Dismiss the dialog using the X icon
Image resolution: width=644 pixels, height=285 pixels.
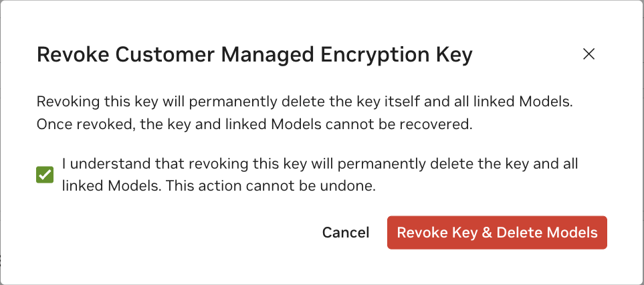tap(588, 54)
